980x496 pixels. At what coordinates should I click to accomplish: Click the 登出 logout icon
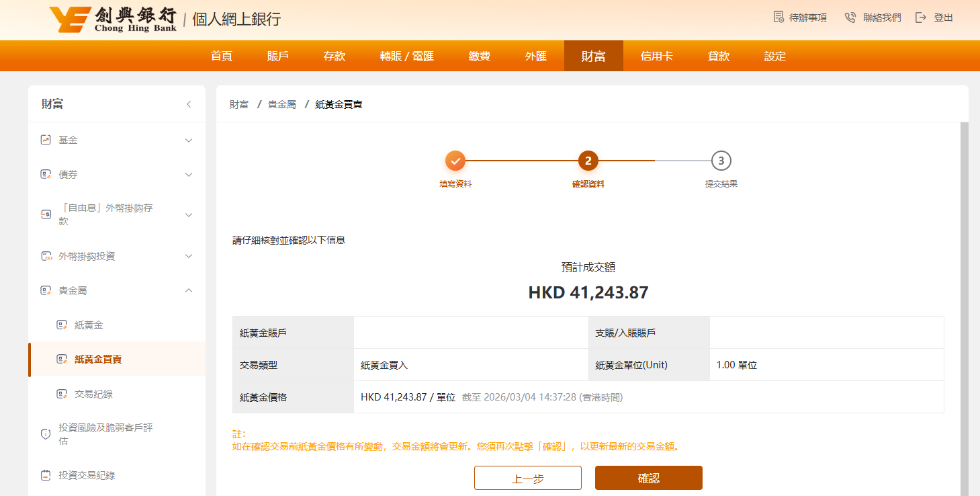click(921, 17)
